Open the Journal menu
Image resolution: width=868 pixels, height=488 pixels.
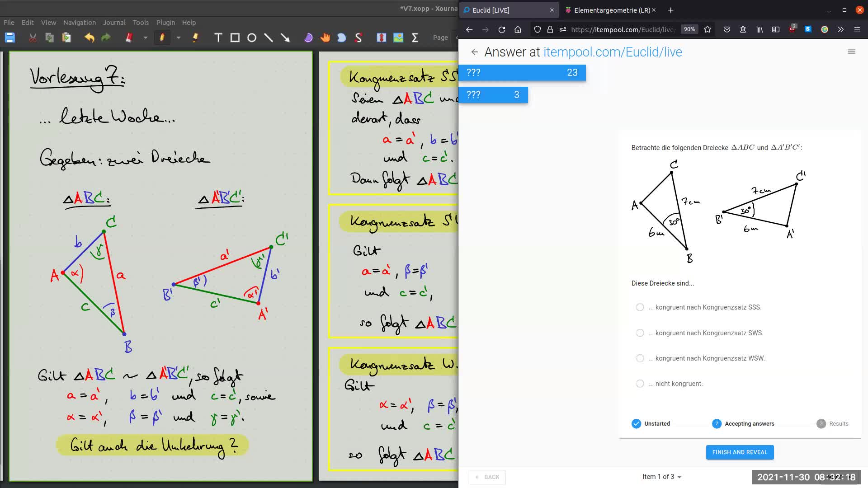coord(114,23)
